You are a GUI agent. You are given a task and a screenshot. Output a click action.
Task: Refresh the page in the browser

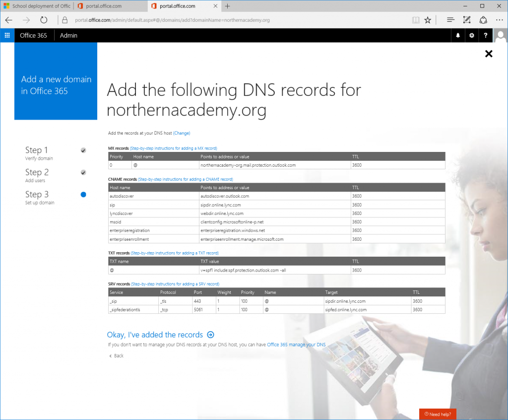click(44, 20)
